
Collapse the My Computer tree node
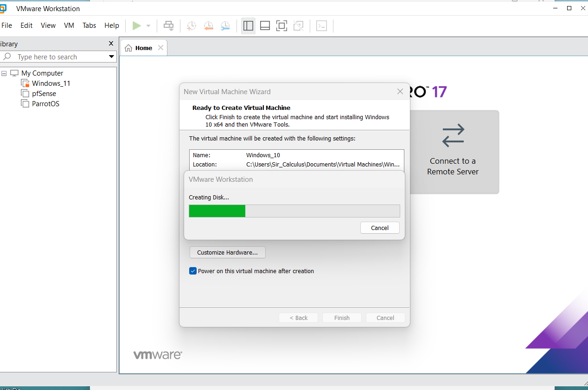(x=4, y=73)
